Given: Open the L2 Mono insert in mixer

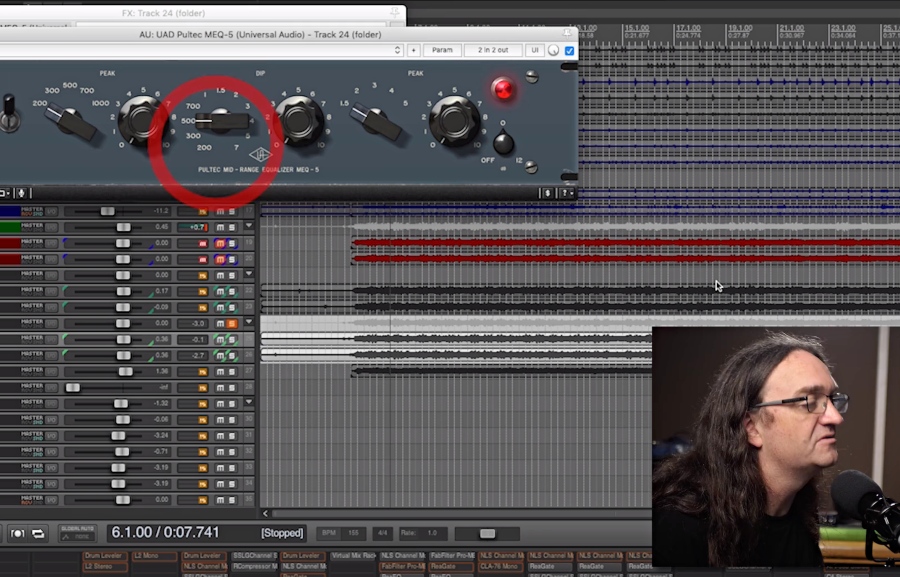Looking at the screenshot, I should coord(154,556).
